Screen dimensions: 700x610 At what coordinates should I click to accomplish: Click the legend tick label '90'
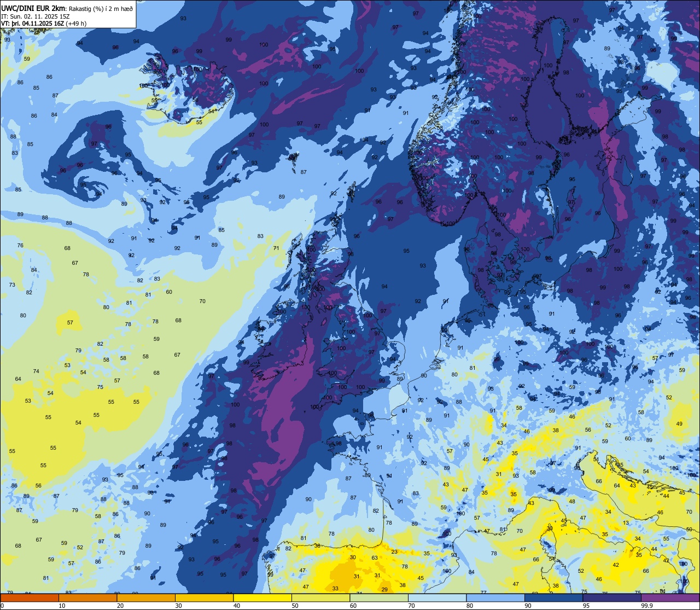click(x=528, y=606)
